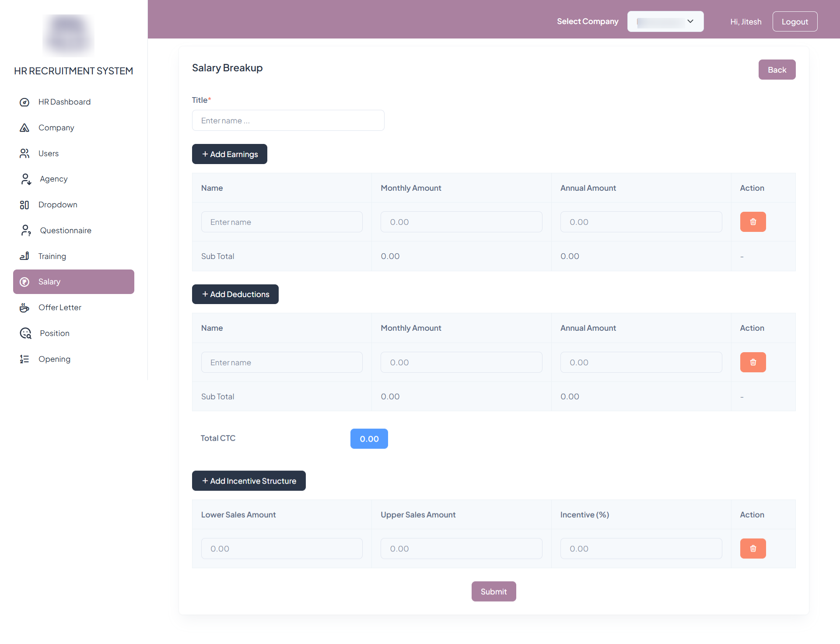Click the Position search icon
The height and width of the screenshot is (644, 840).
click(26, 333)
